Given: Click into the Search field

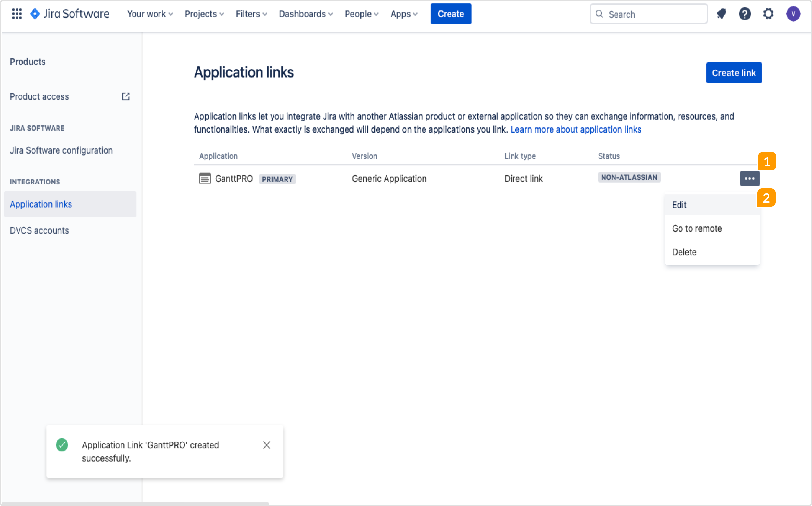Looking at the screenshot, I should tap(649, 14).
